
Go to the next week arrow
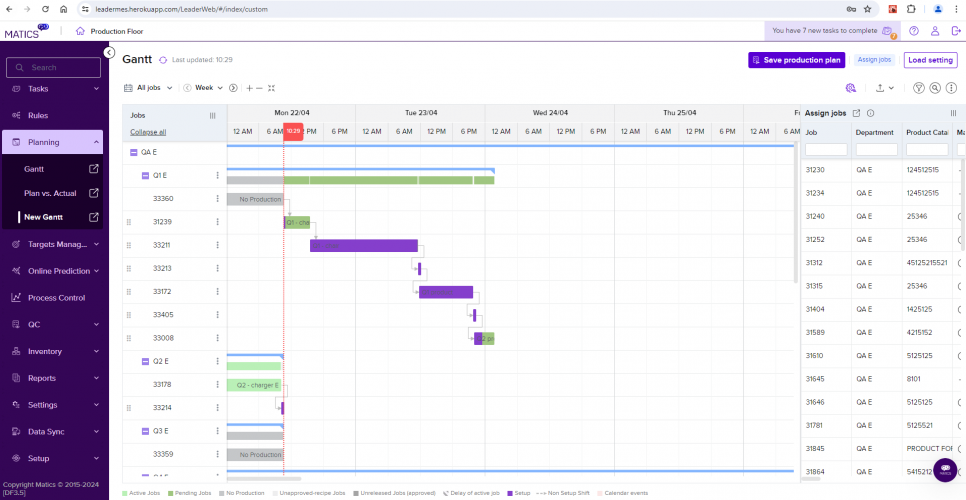pyautogui.click(x=233, y=88)
